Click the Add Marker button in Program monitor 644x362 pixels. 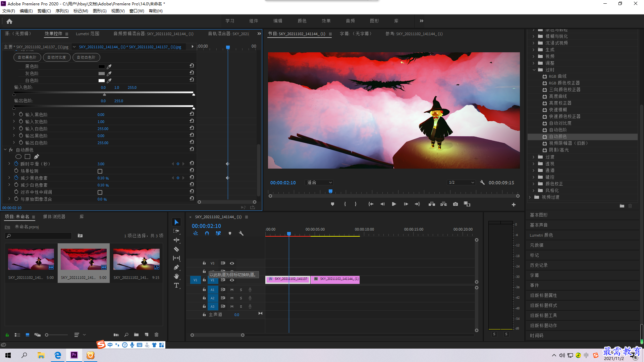coord(332,204)
